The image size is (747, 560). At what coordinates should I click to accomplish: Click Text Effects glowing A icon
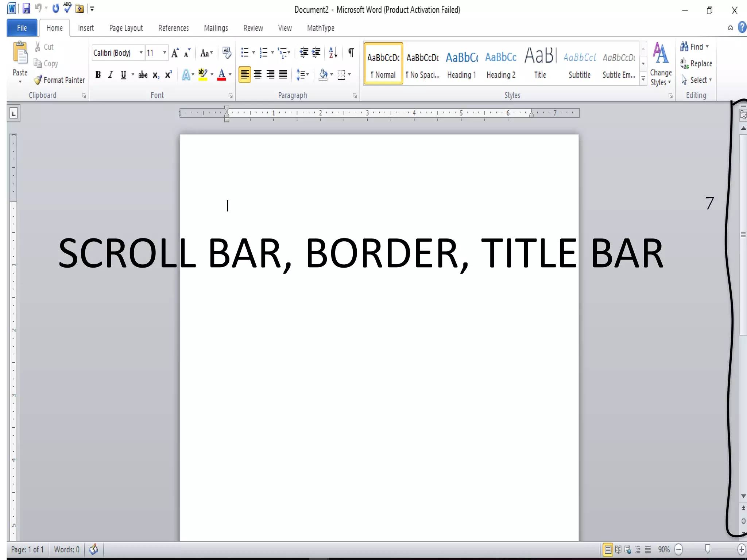[x=186, y=75]
